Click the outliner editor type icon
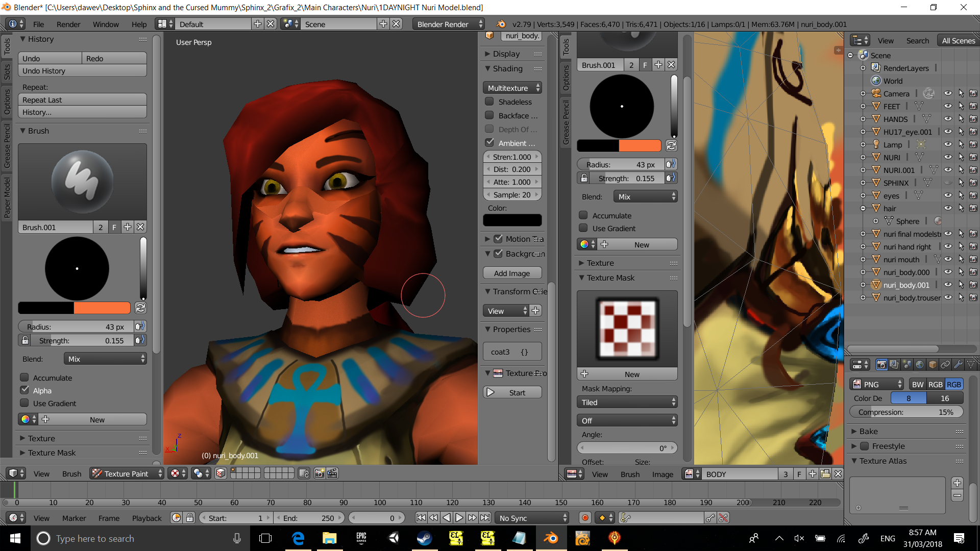The height and width of the screenshot is (551, 980). click(861, 40)
